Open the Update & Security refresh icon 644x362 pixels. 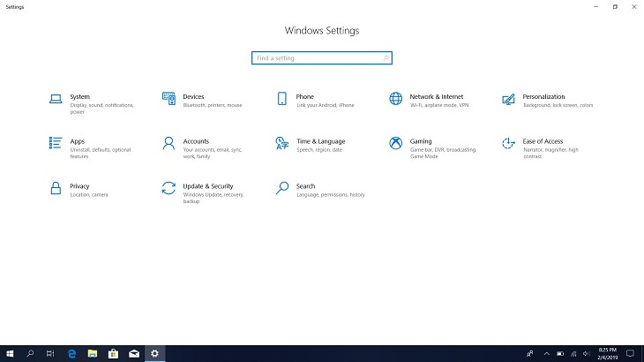(x=168, y=188)
